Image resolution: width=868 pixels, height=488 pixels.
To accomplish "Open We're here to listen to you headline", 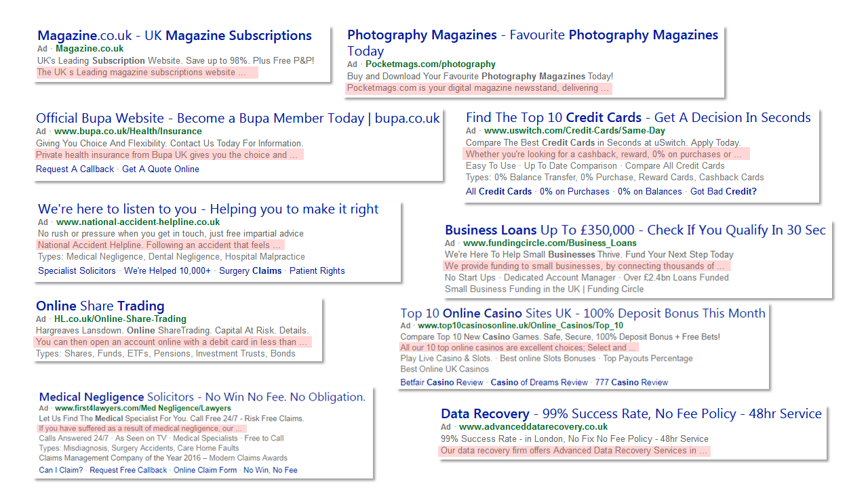I will pos(208,209).
